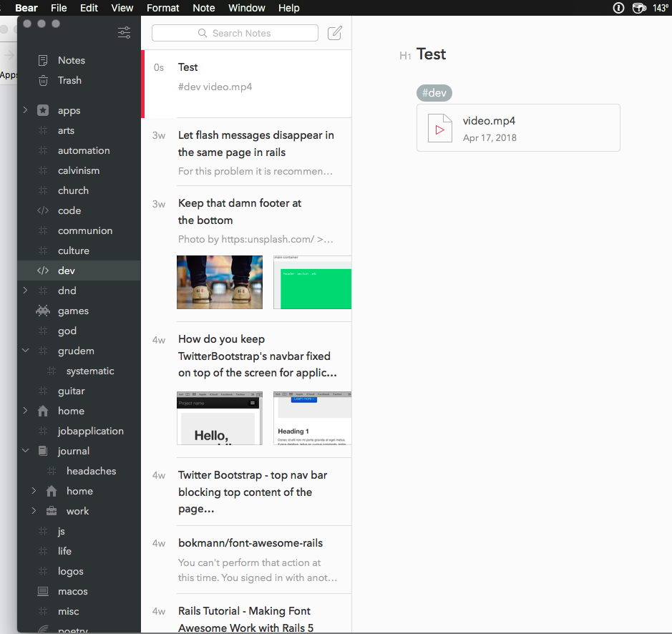Image resolution: width=672 pixels, height=634 pixels.
Task: Expand the apps tag
Action: tap(25, 110)
